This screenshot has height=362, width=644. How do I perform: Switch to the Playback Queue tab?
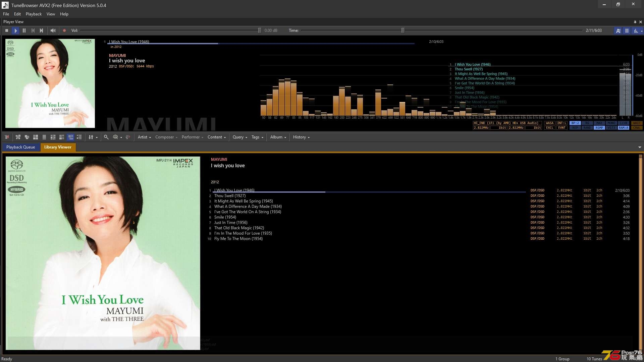21,147
